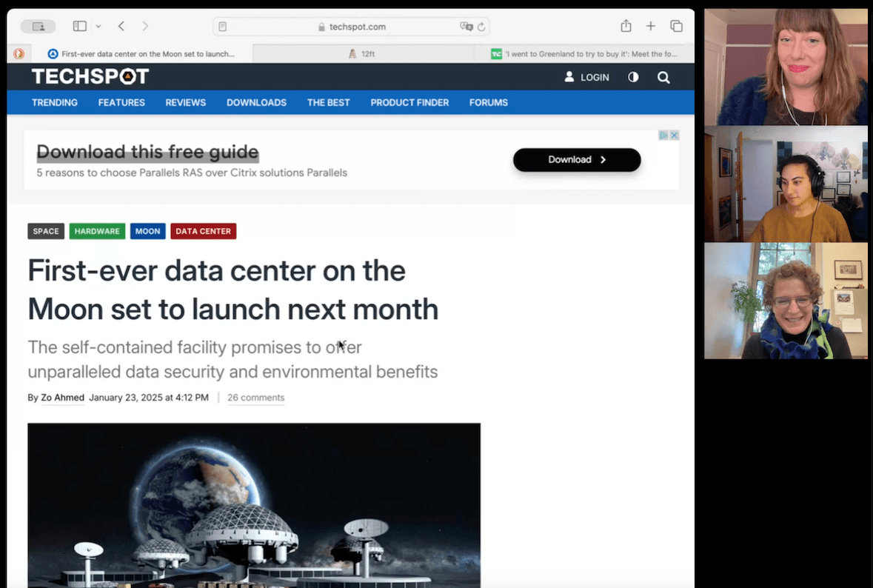Click the ad Download button

coord(577,160)
